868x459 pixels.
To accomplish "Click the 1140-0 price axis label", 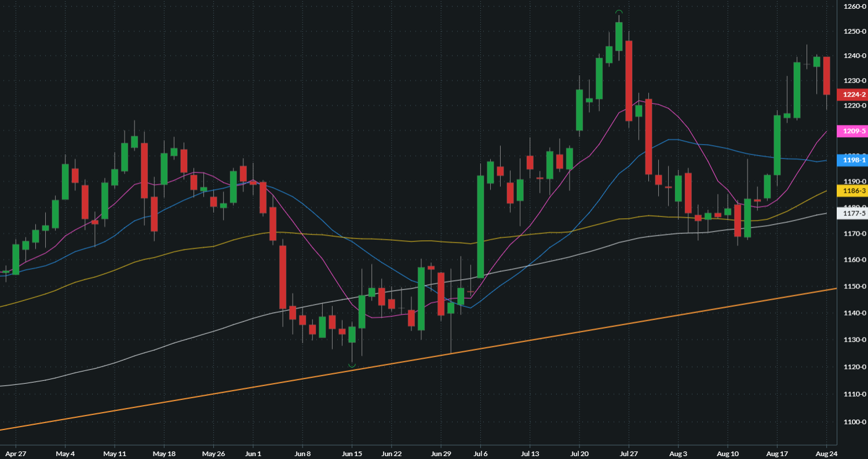I will [855, 313].
